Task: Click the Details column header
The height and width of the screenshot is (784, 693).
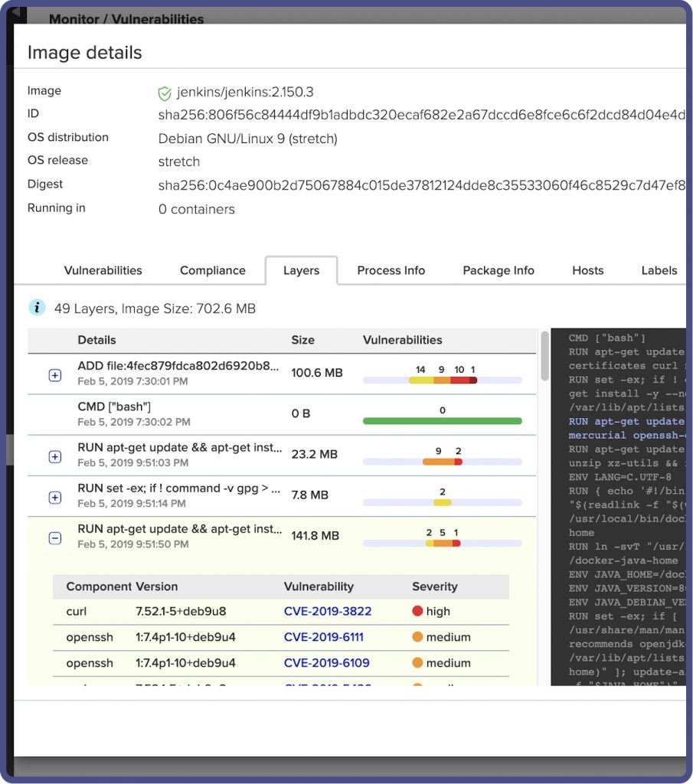Action: tap(96, 340)
